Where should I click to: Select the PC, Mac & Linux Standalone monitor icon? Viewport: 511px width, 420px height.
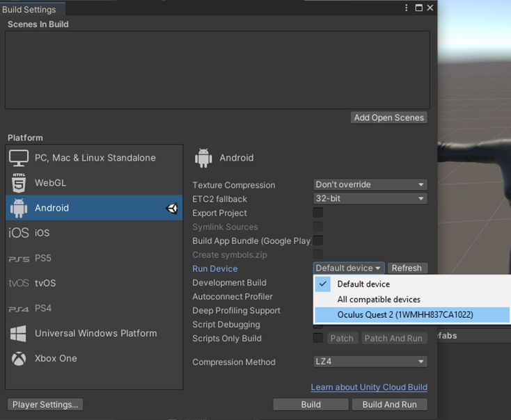point(19,158)
